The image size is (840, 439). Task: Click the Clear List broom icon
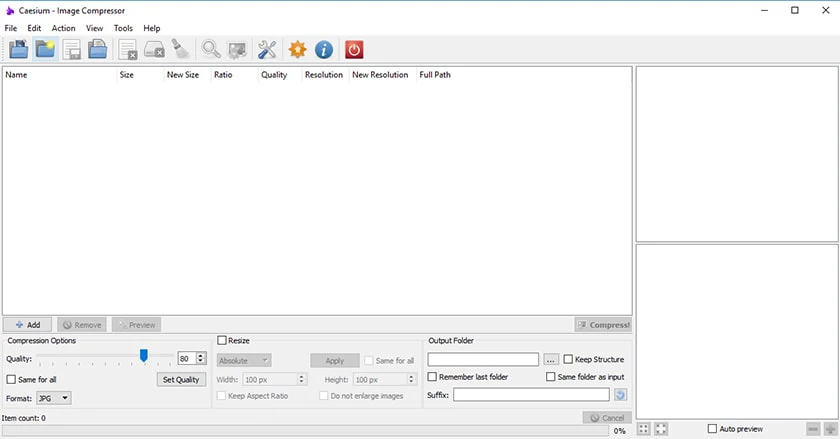(x=181, y=50)
